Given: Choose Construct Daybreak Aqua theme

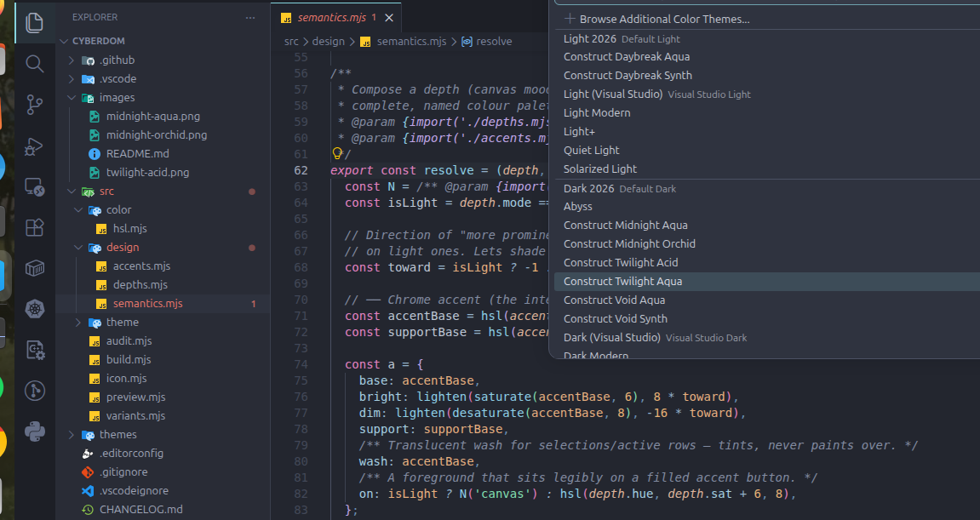Looking at the screenshot, I should 767,57.
